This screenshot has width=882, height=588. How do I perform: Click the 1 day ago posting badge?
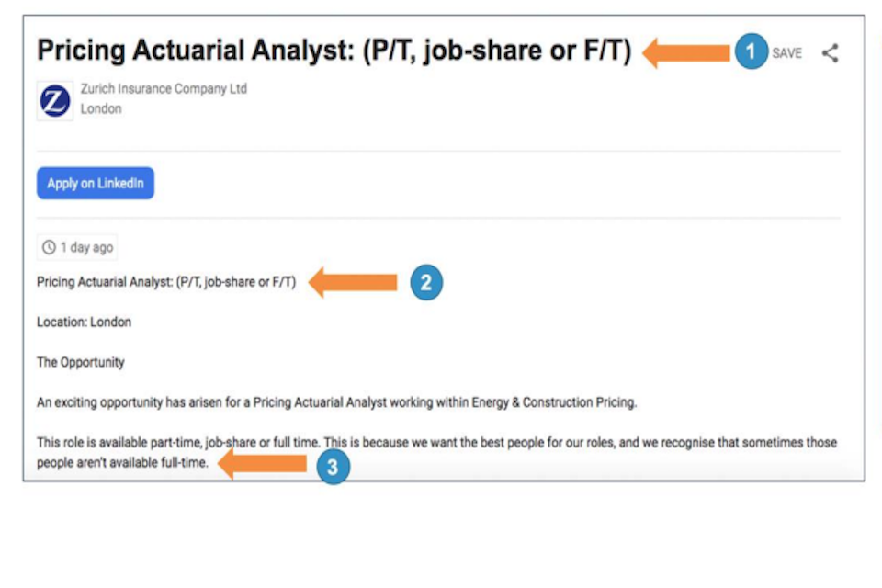click(78, 247)
